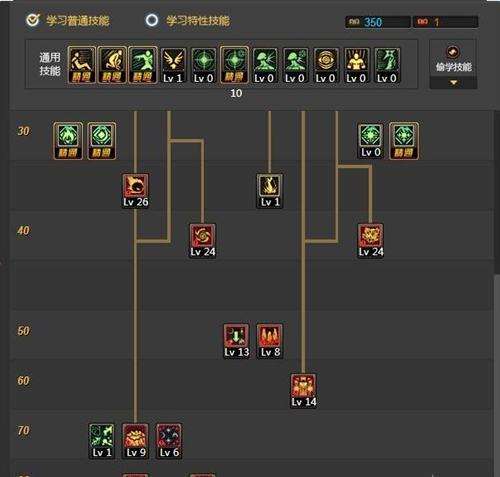This screenshot has width=500, height=477.
Task: Expand the 偷学技能 dropdown arrow
Action: click(453, 83)
